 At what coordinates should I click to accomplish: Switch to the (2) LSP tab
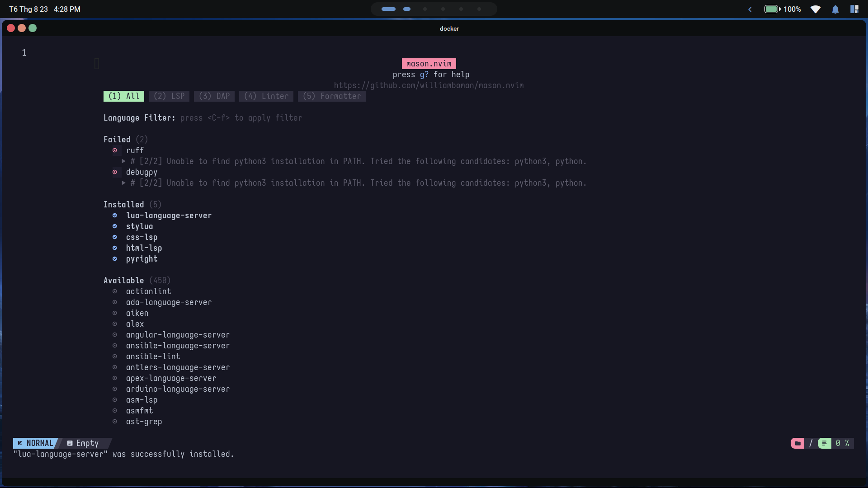tap(169, 96)
